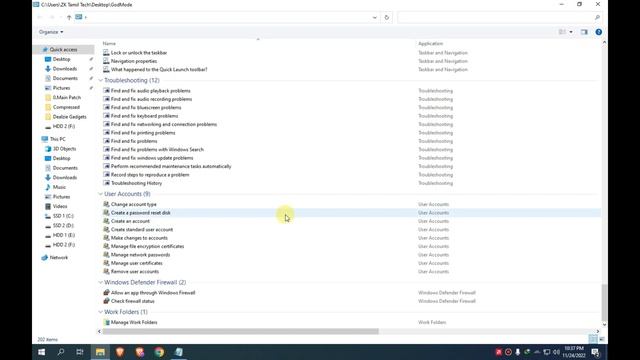Open the Videos folder in sidebar

pyautogui.click(x=60, y=206)
